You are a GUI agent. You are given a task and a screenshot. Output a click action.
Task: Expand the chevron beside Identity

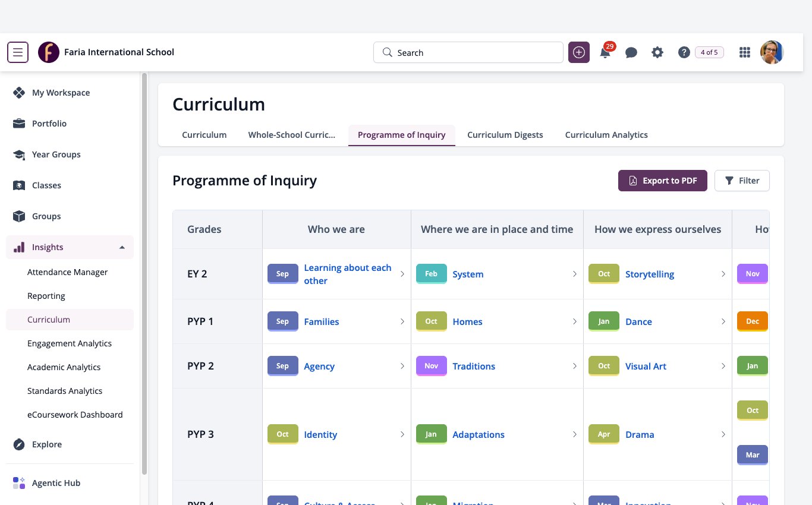(402, 434)
